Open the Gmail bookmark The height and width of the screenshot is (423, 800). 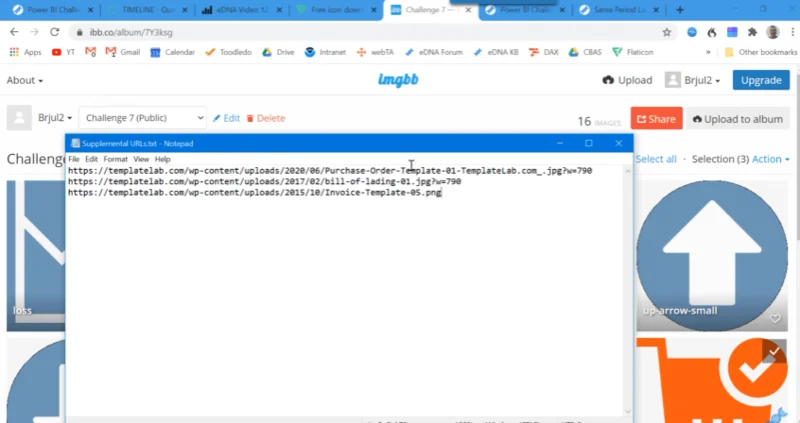tap(123, 52)
